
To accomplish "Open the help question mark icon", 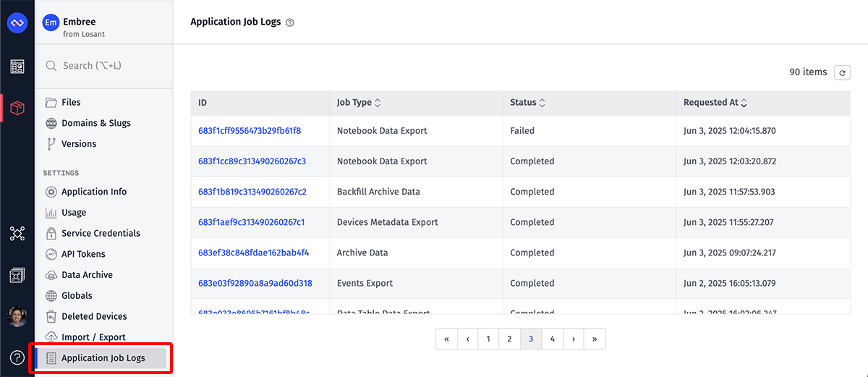I will 17,357.
